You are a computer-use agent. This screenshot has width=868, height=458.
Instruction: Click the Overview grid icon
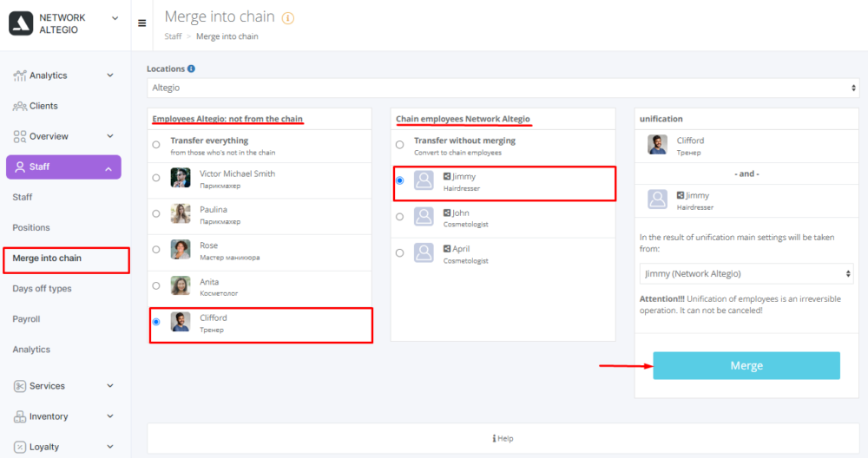point(19,137)
